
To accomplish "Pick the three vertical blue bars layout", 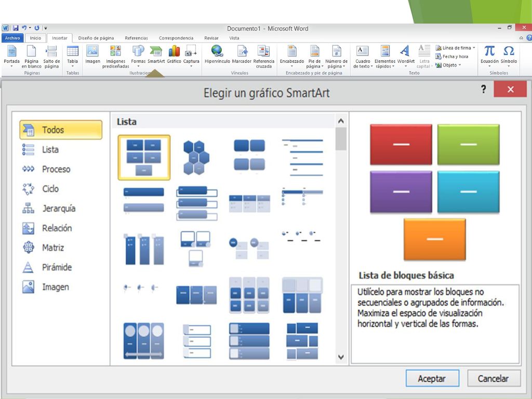I will click(x=144, y=248).
